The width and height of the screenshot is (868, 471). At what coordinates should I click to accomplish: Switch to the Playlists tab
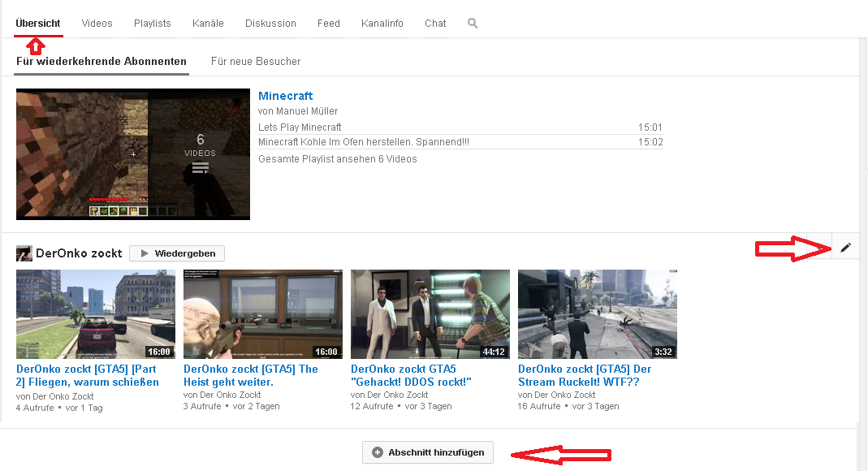pyautogui.click(x=153, y=24)
